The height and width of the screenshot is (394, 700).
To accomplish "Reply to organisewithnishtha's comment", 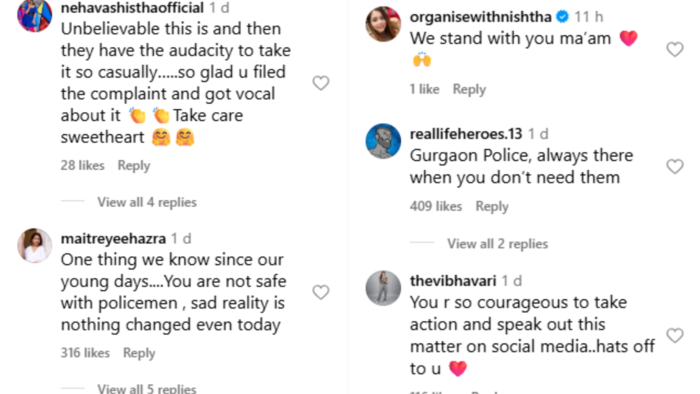I will point(469,89).
